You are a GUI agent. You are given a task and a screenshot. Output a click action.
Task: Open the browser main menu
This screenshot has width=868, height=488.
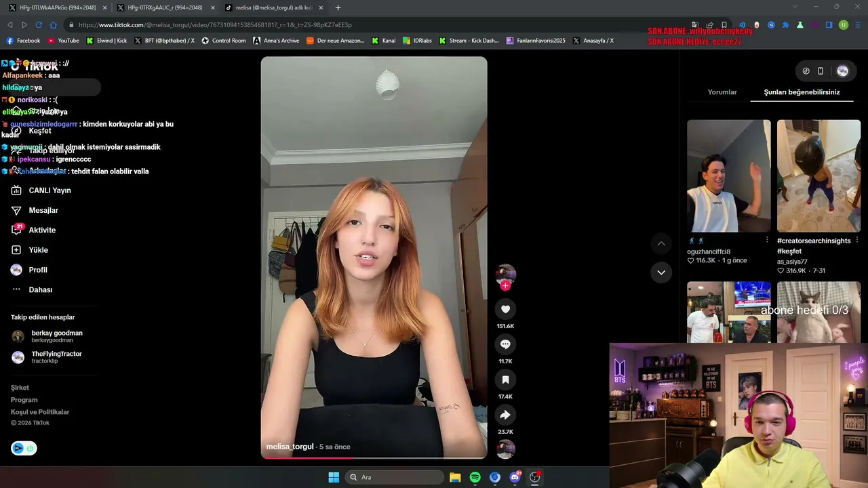click(x=858, y=25)
